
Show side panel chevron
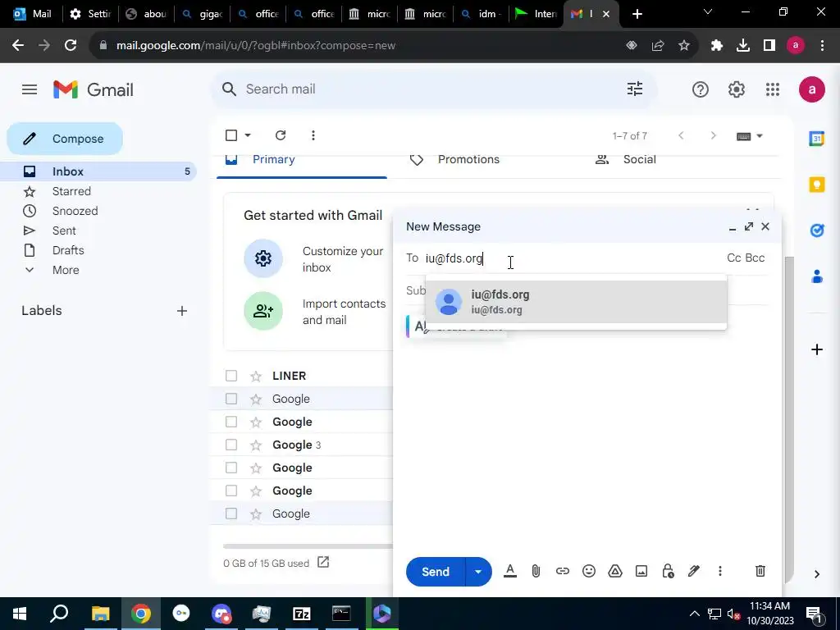(816, 574)
